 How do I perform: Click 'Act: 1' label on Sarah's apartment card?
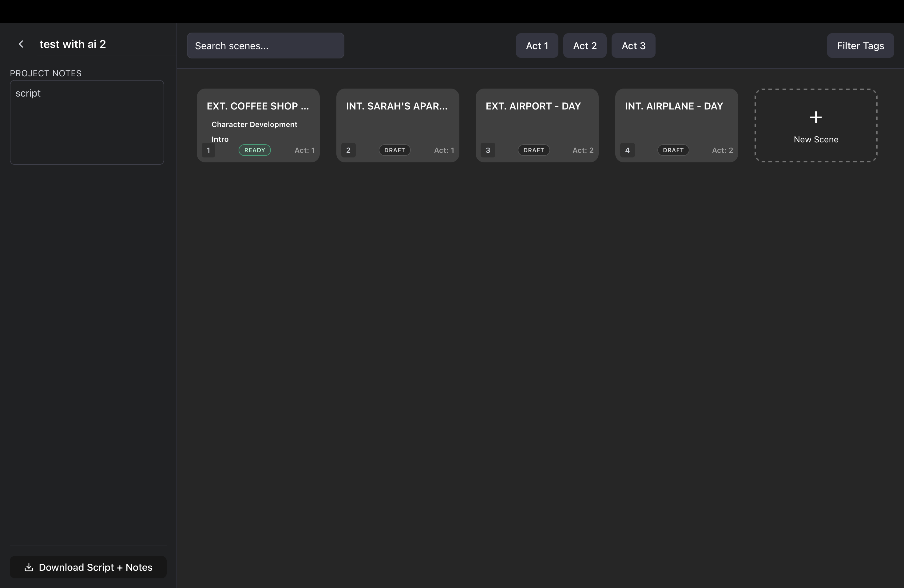[444, 150]
